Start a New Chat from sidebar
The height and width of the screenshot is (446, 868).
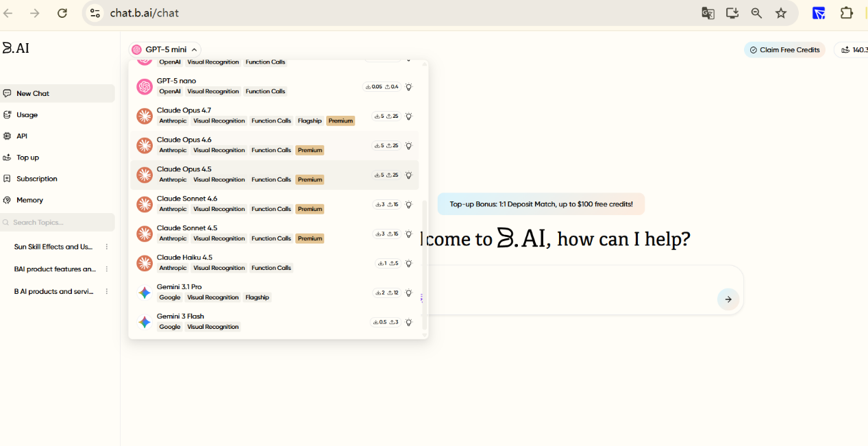point(58,93)
